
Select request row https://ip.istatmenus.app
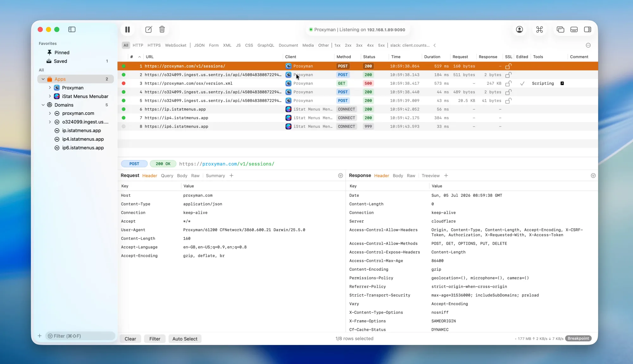[x=358, y=109]
